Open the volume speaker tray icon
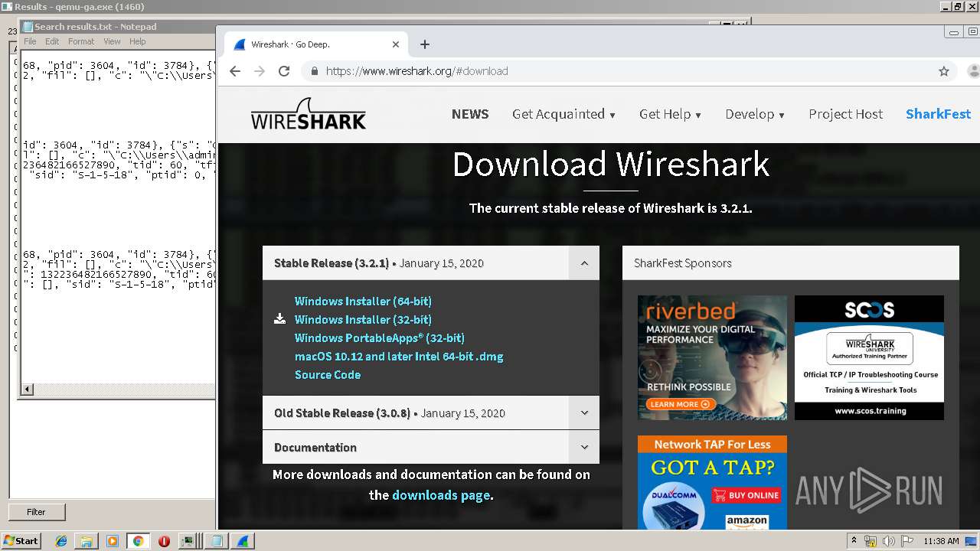Screen dimensions: 980x551 tap(889, 541)
